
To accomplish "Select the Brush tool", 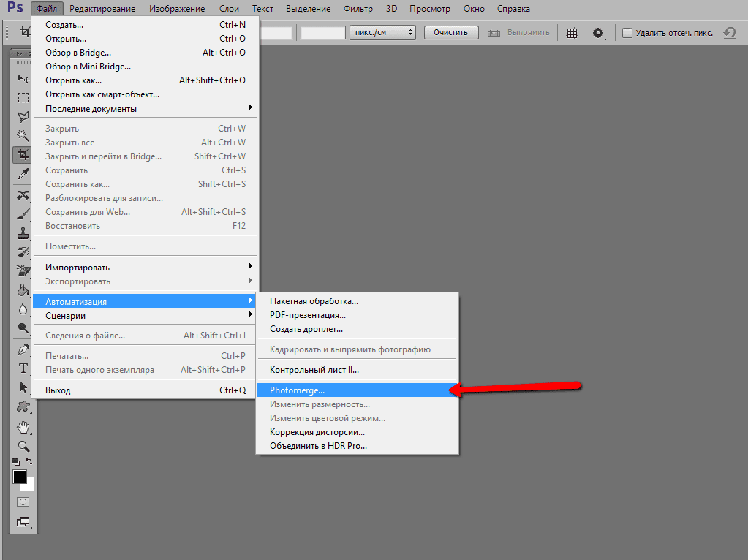I will pyautogui.click(x=23, y=214).
